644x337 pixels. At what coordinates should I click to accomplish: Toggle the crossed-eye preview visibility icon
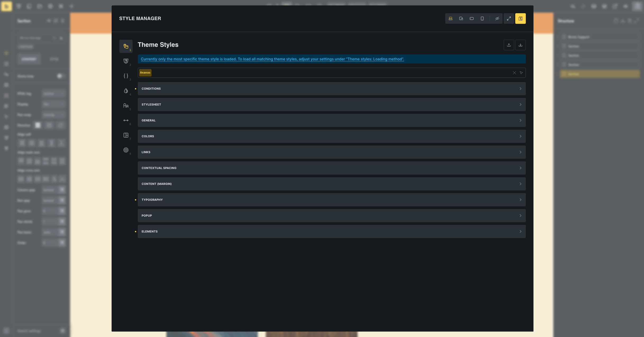(497, 19)
